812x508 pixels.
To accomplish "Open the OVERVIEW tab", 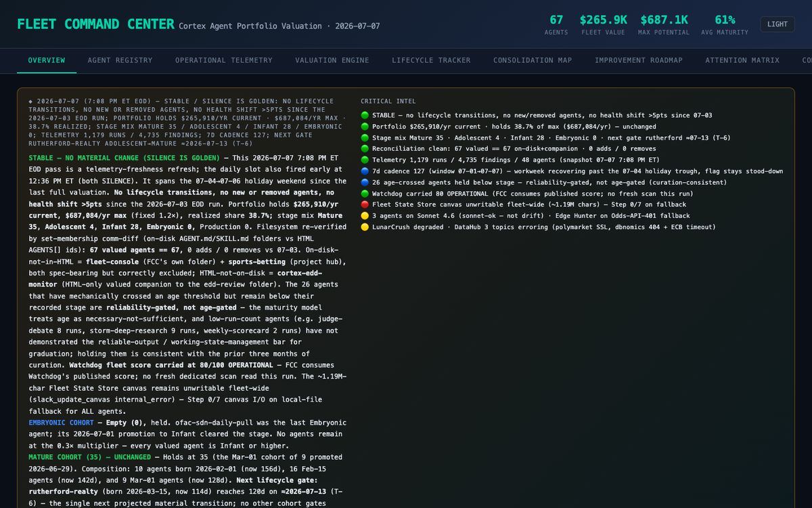I will pyautogui.click(x=47, y=60).
